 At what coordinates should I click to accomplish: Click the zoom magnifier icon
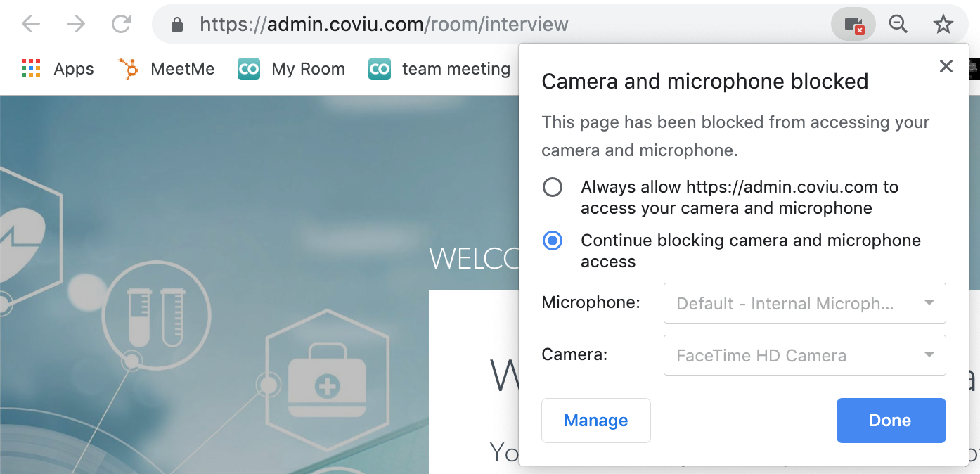(898, 25)
